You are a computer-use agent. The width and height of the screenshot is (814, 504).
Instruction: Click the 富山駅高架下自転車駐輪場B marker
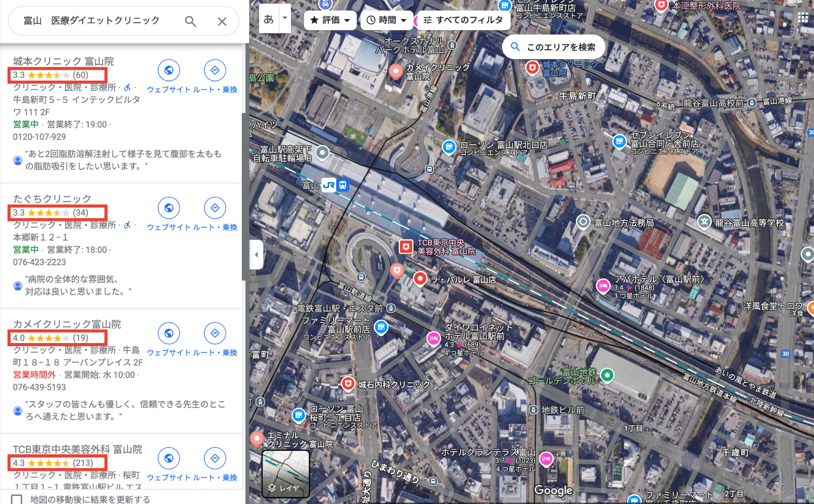click(x=322, y=153)
